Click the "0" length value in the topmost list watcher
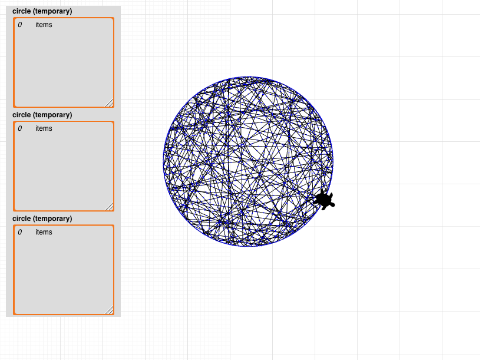 (x=20, y=24)
